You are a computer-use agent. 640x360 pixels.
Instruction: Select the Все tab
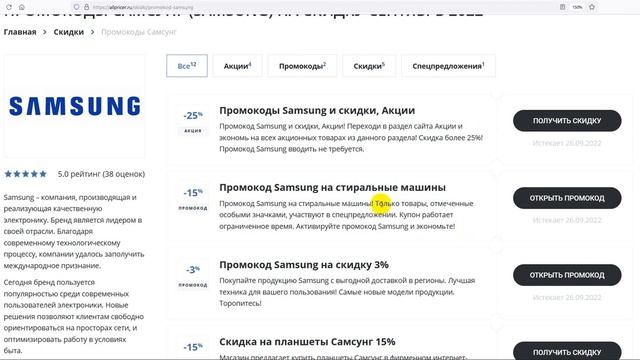coord(187,66)
